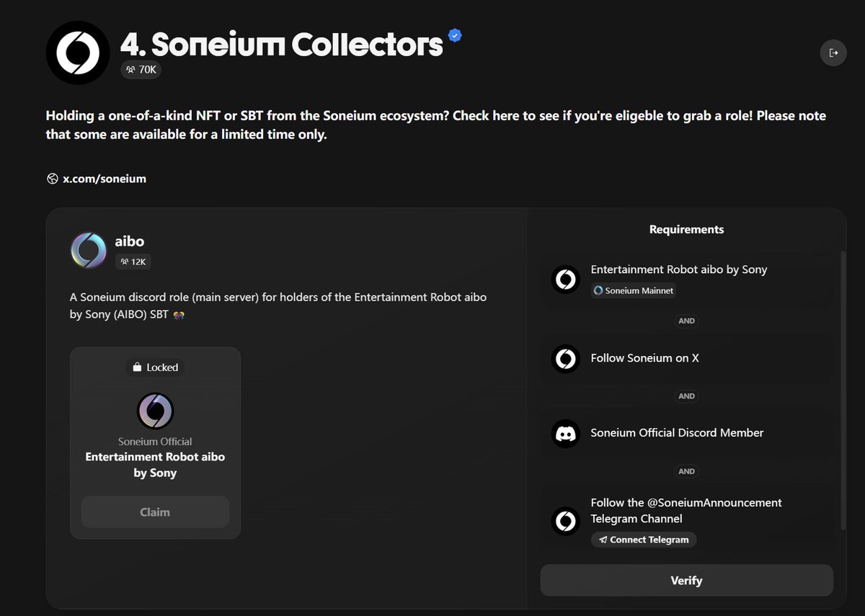
Task: Click the Connect Telegram button
Action: point(644,540)
